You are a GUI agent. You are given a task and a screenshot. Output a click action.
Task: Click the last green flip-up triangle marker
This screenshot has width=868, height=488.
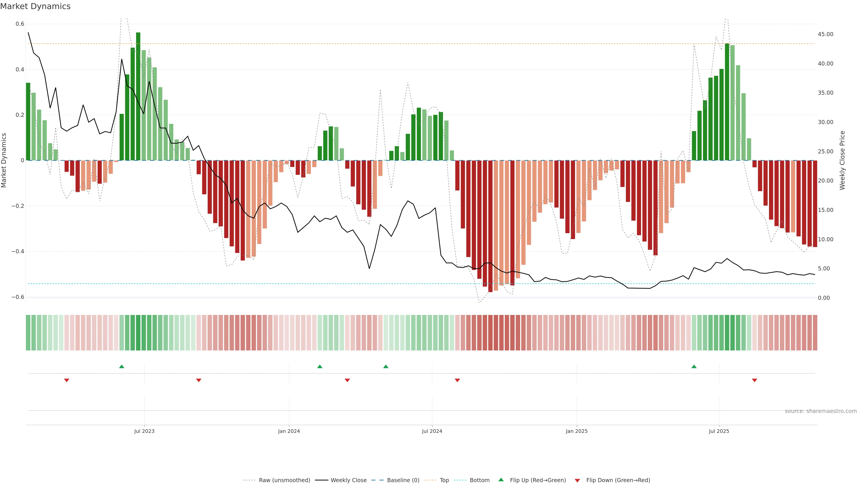[x=694, y=366]
